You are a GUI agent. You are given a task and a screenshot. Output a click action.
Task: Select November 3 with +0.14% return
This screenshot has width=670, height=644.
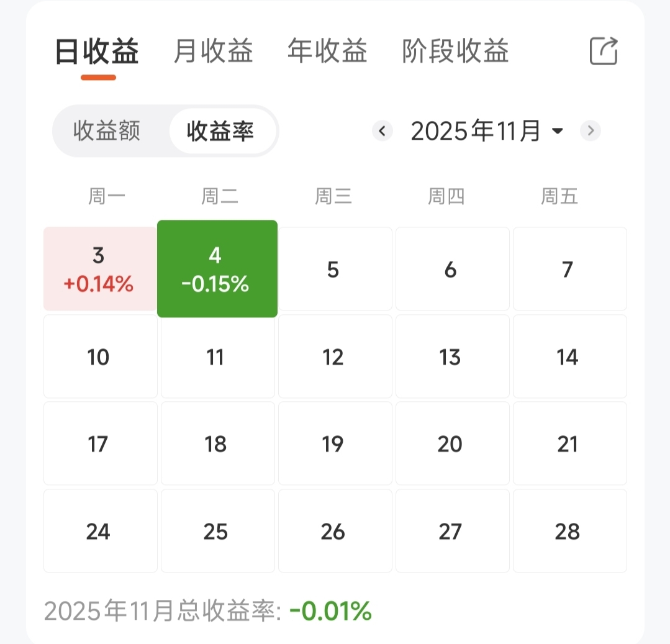coord(99,269)
